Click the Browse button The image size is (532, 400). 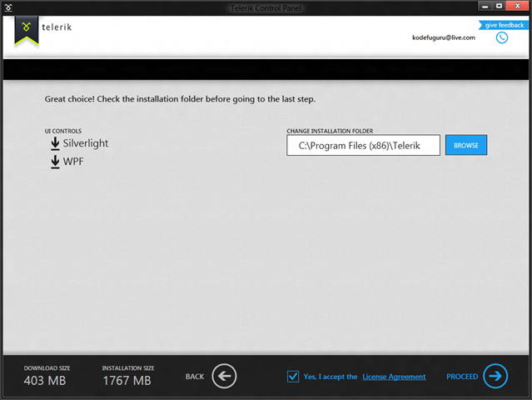(x=466, y=145)
